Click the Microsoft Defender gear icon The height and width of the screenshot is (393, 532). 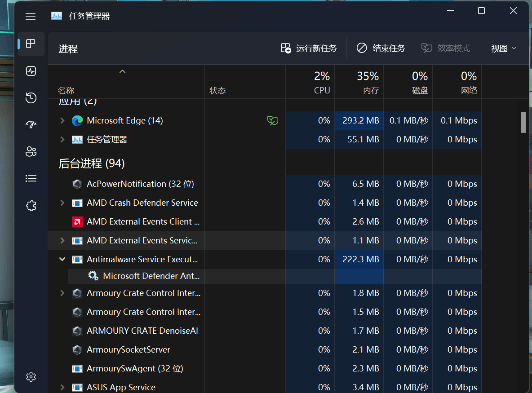pos(93,276)
